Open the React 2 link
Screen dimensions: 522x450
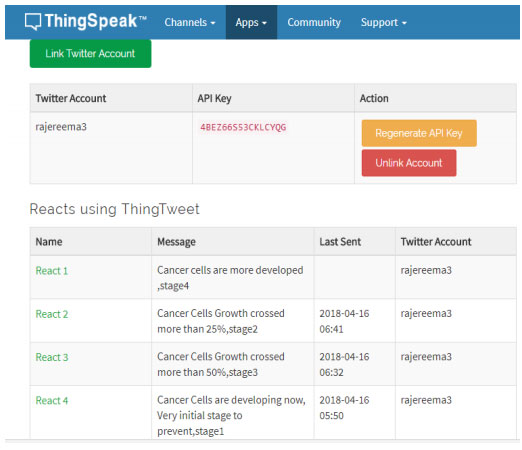(x=52, y=314)
